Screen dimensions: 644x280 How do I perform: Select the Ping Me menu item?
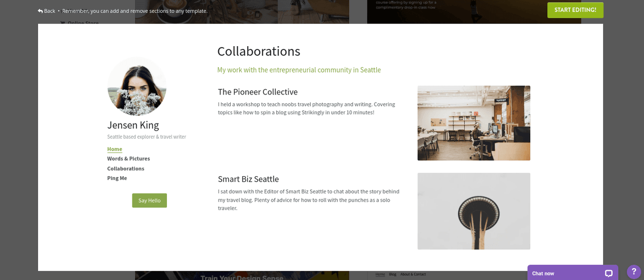click(117, 178)
